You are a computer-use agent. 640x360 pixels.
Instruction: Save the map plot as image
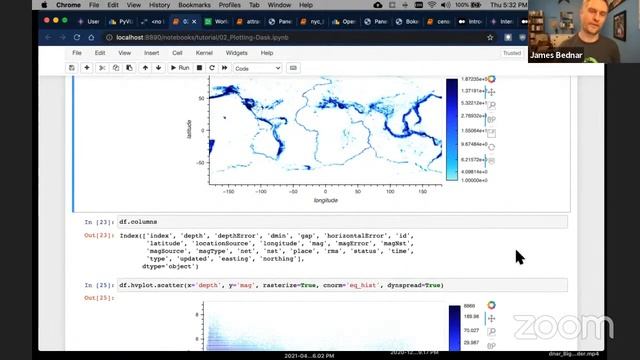click(491, 133)
